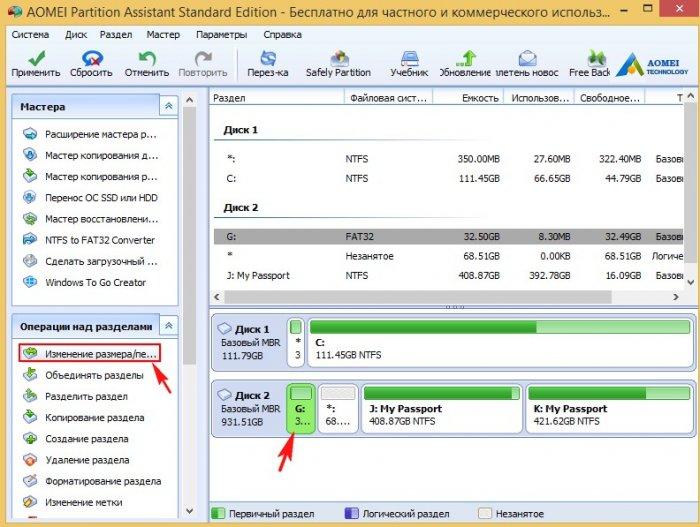Click the partition list scroll down arrow

(x=691, y=282)
